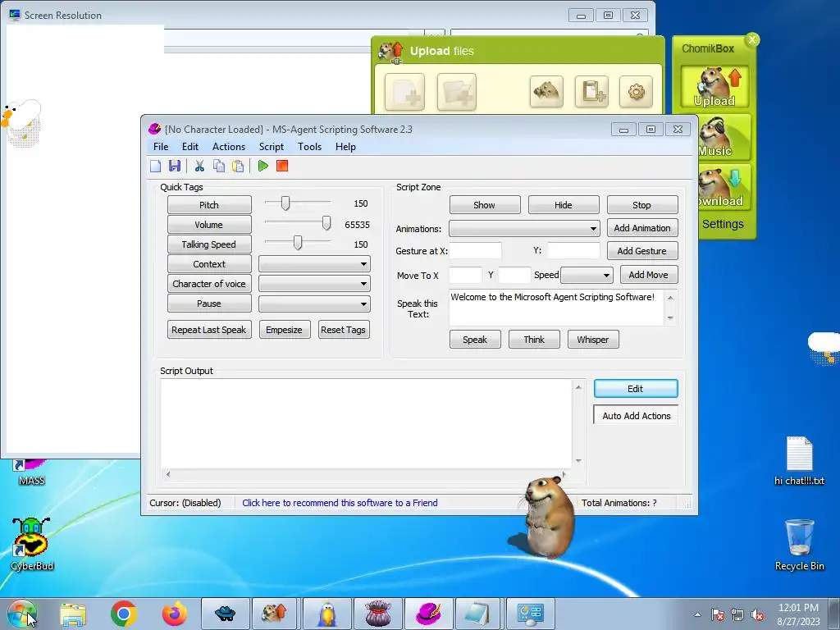This screenshot has width=840, height=630.
Task: Open MASS desktop shortcut
Action: pyautogui.click(x=31, y=473)
